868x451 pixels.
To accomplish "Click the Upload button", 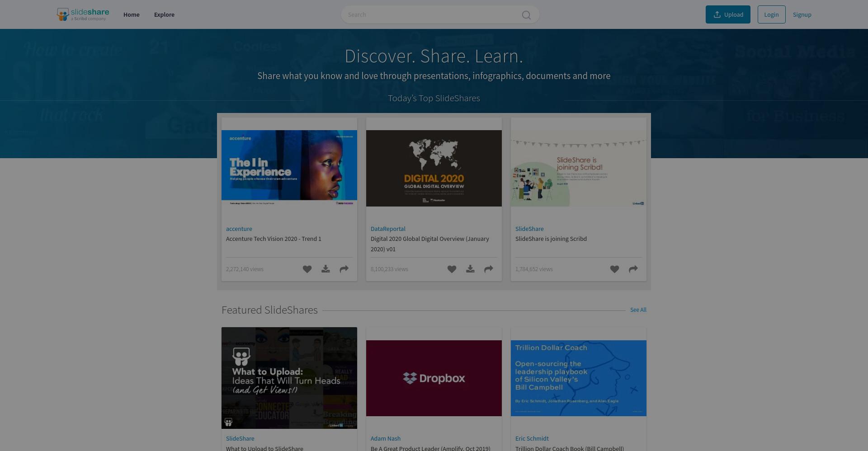I will (728, 14).
